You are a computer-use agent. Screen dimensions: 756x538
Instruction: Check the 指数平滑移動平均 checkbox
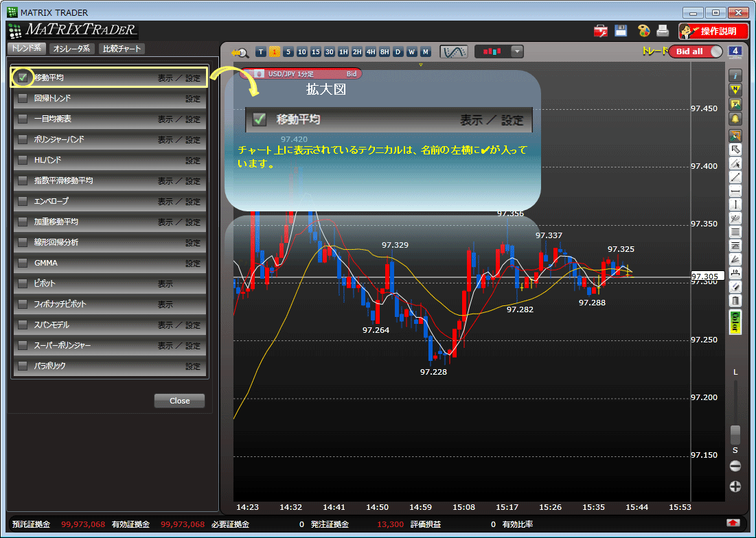click(23, 180)
